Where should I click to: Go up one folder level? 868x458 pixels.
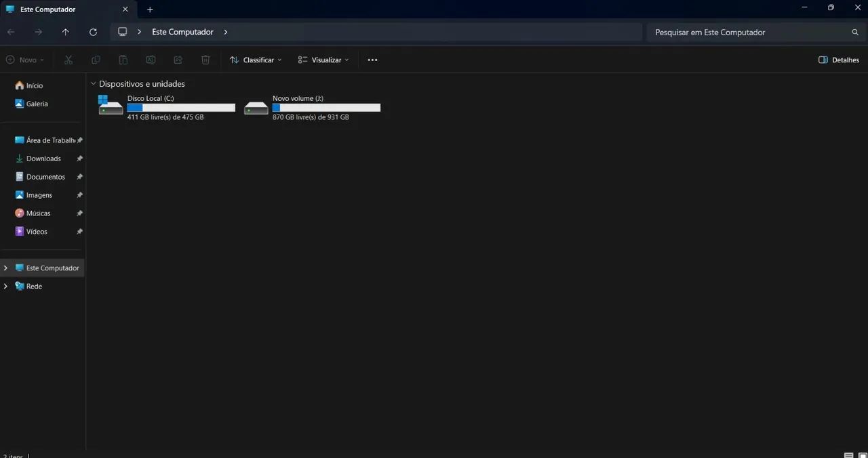pos(65,32)
